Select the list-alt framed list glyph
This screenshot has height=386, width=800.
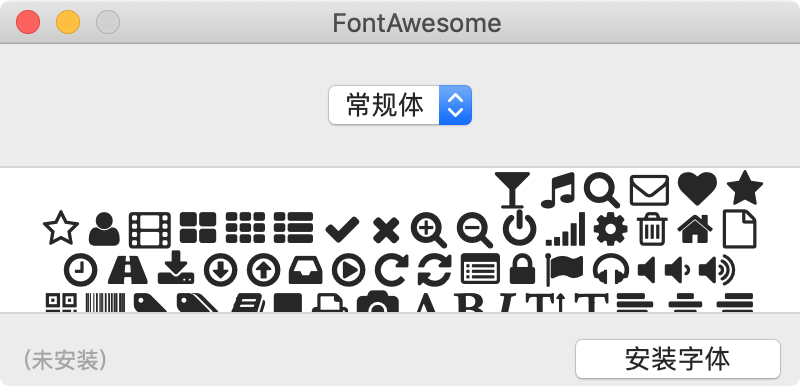480,268
